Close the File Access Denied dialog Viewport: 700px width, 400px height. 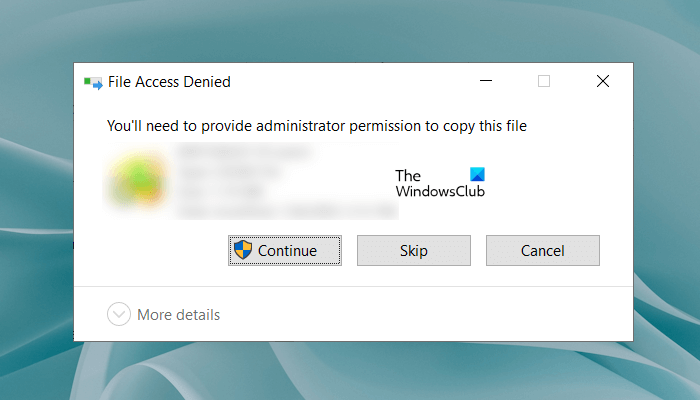point(601,82)
